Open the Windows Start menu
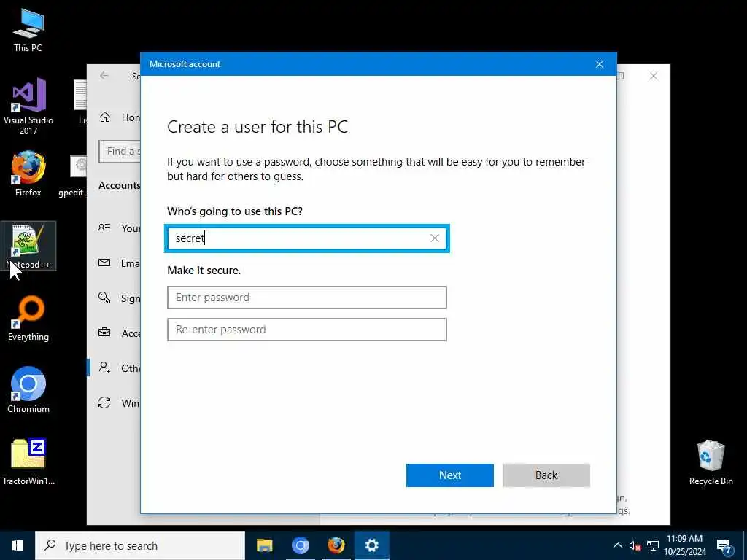This screenshot has height=560, width=747. (x=18, y=545)
